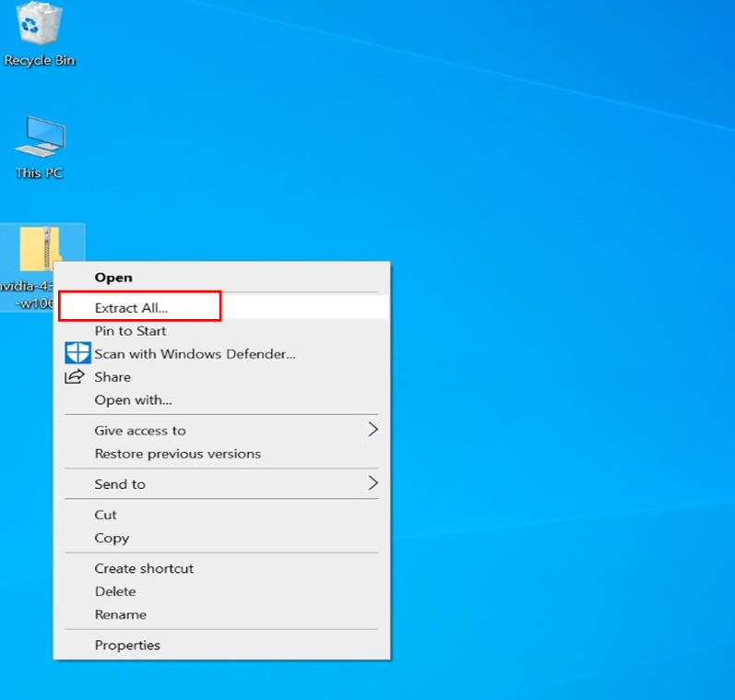The image size is (735, 700).
Task: Choose Cut from the menu
Action: pyautogui.click(x=221, y=515)
